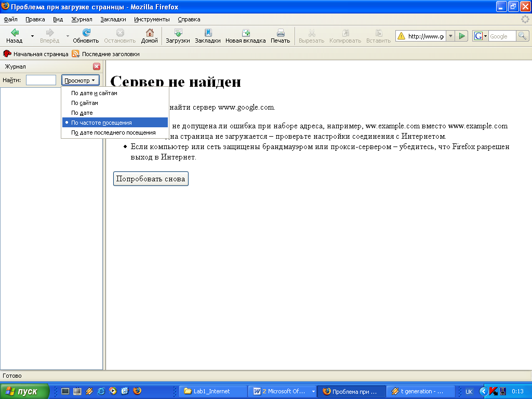
Task: Click the Firefox activity throbber icon
Action: coord(525,19)
